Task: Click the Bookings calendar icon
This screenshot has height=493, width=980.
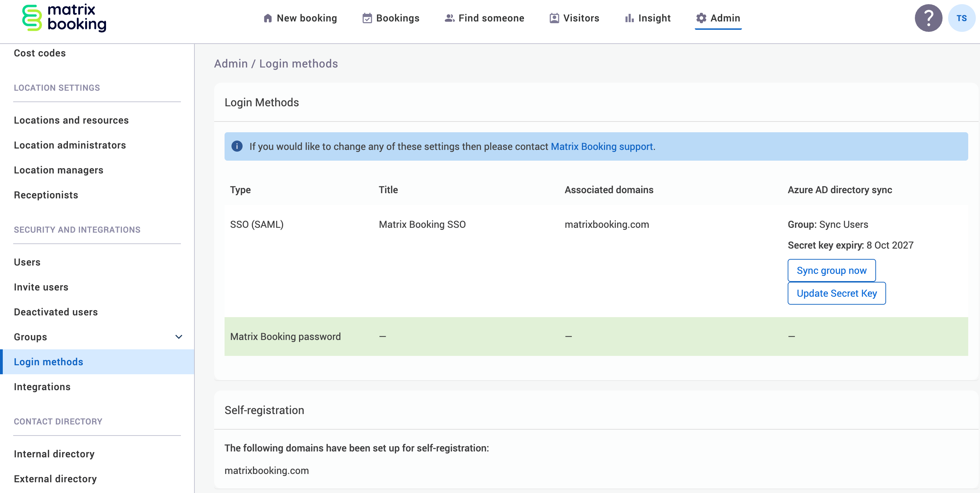Action: click(367, 18)
